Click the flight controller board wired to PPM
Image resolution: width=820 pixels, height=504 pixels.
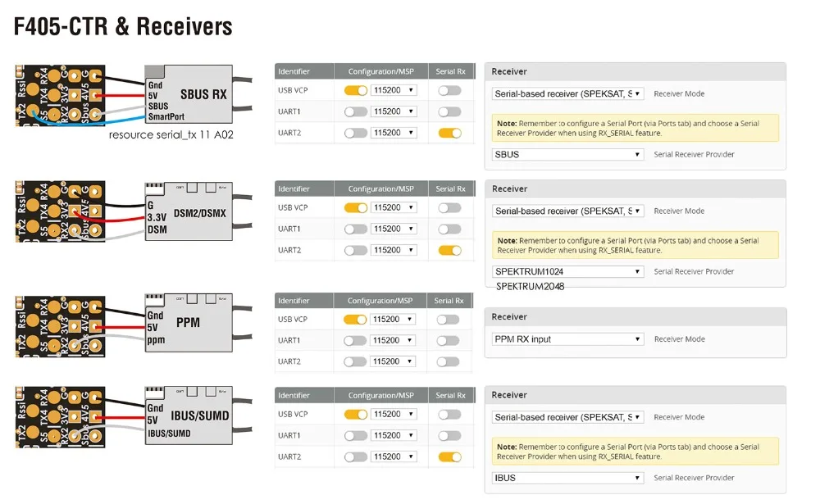(60, 327)
